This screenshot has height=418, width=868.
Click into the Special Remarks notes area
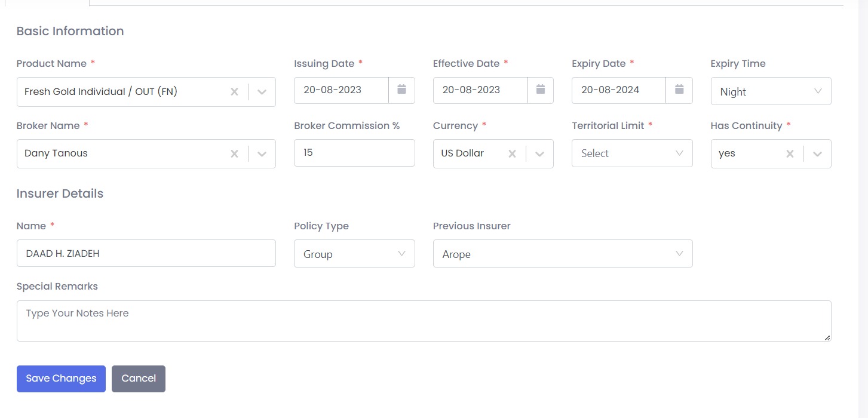pyautogui.click(x=424, y=321)
